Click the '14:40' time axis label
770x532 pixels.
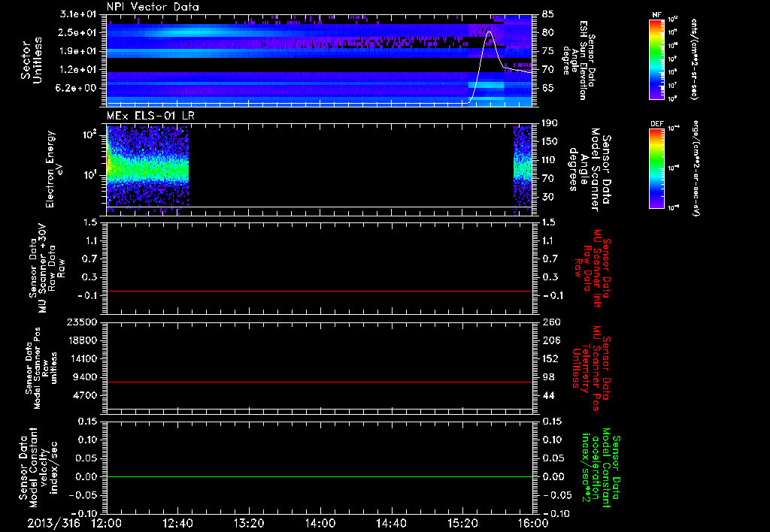[391, 523]
